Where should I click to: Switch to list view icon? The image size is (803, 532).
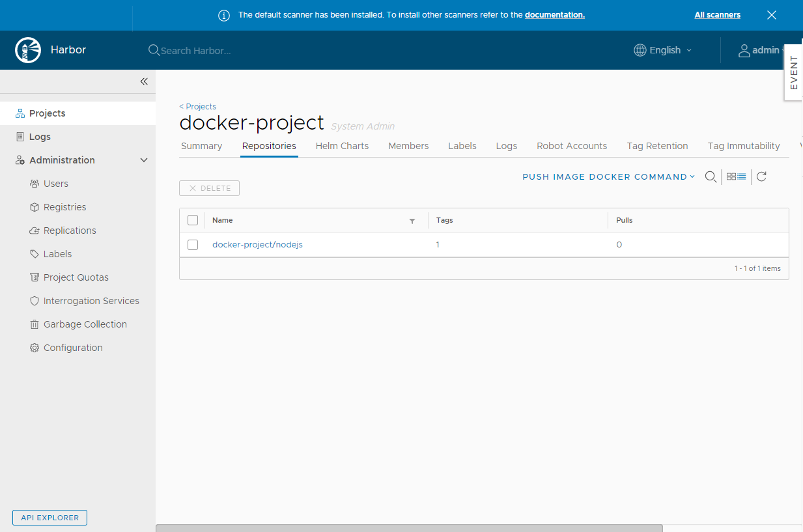[x=742, y=176]
